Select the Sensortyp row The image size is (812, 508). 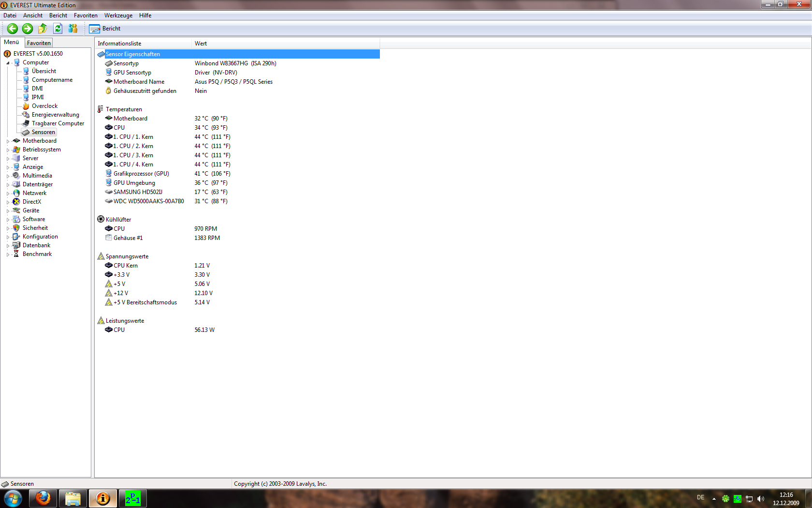[x=238, y=63]
